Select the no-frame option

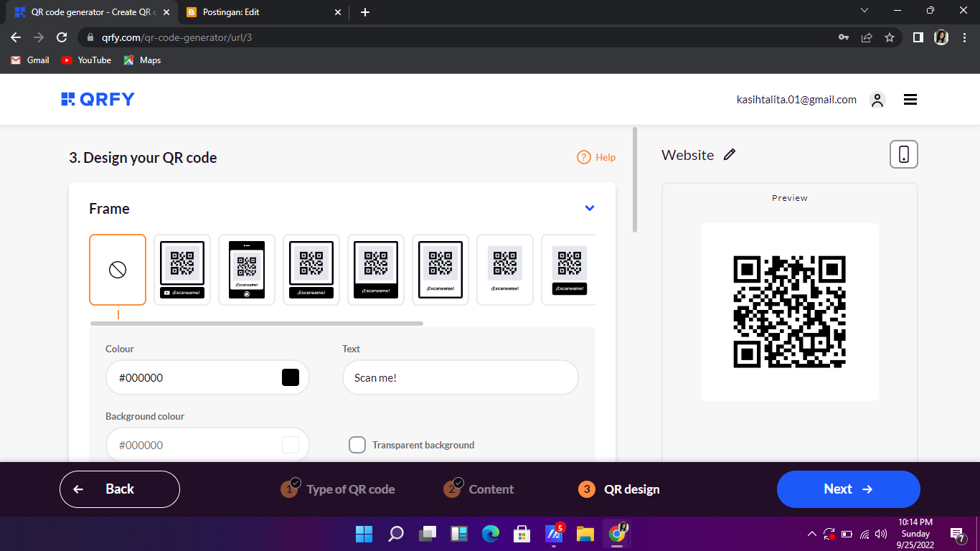point(118,270)
